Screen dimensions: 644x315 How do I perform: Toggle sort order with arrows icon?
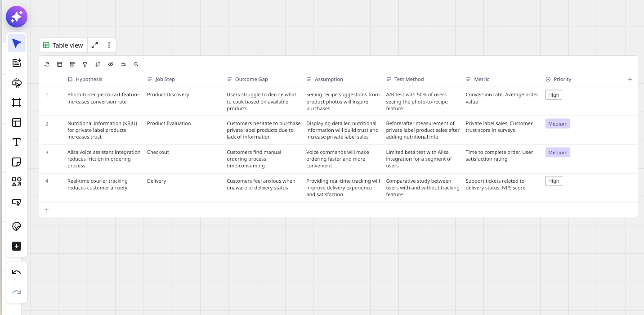(98, 64)
